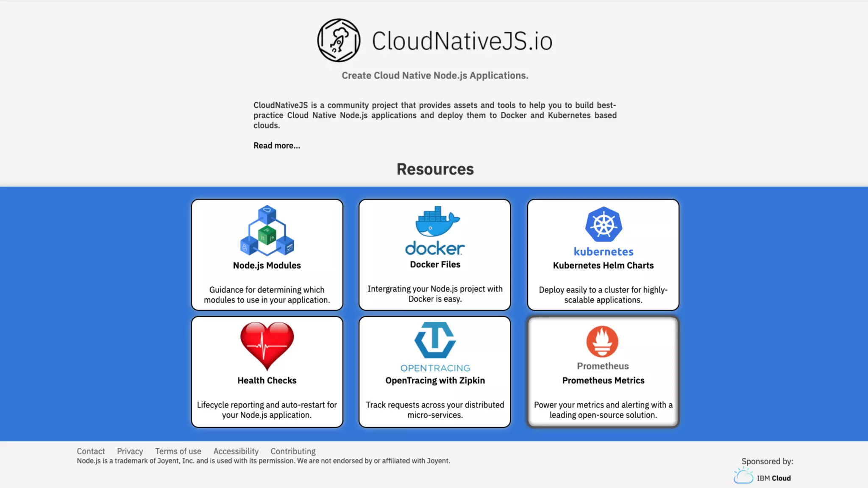
Task: Click the CloudNativeJS.io site title text
Action: click(462, 41)
